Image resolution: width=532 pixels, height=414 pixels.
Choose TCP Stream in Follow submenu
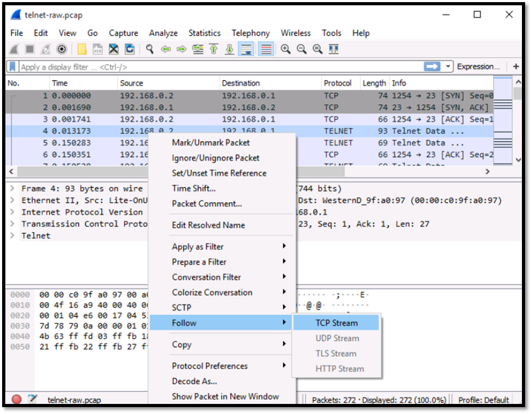pos(336,323)
